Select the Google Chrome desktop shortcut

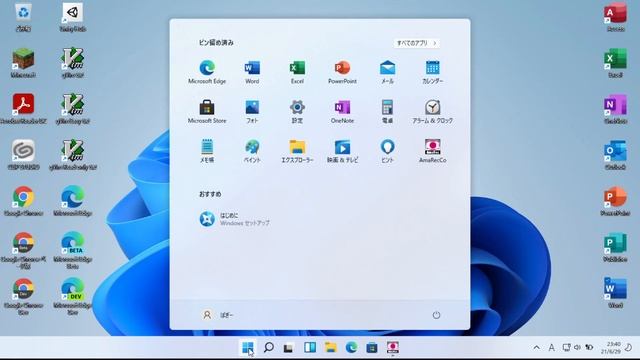(23, 201)
